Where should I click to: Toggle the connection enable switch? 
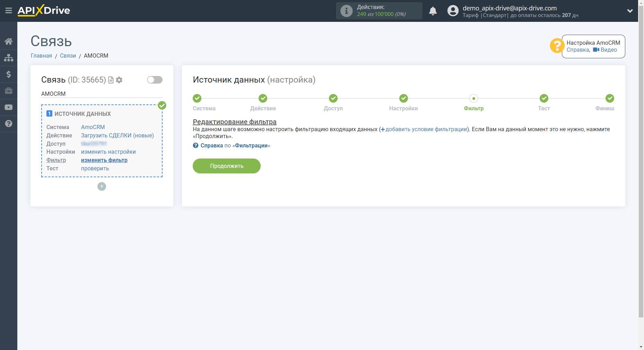(155, 80)
